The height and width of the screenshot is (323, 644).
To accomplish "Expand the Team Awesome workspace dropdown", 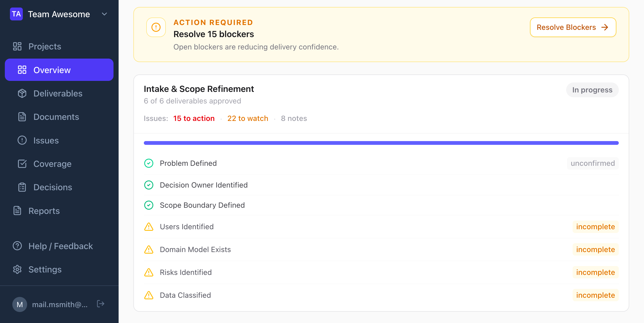I will 104,14.
